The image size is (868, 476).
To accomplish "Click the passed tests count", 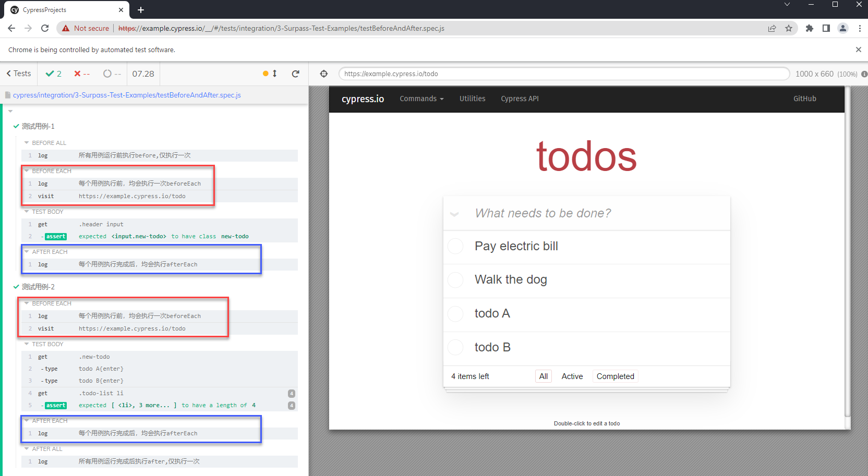I will (x=54, y=74).
